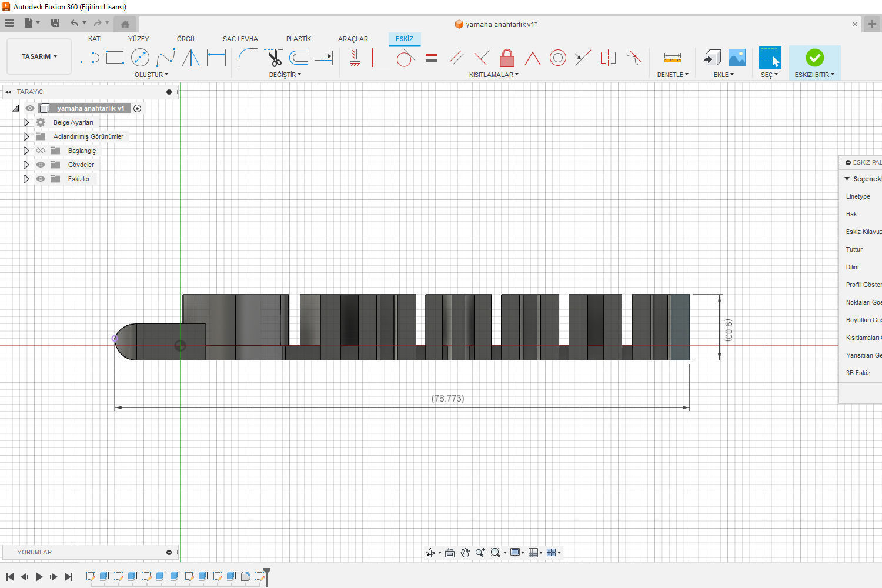Open the OLUŞTUR dropdown menu
Image resolution: width=882 pixels, height=588 pixels.
coord(151,75)
